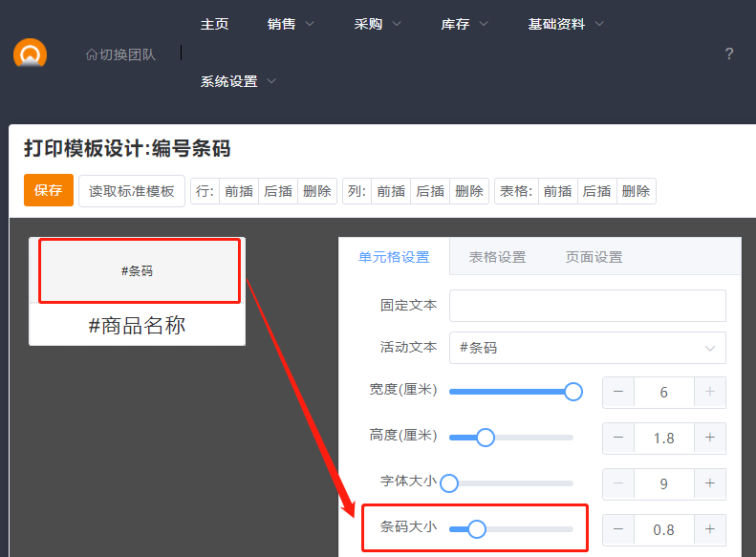The image size is (756, 557).
Task: Select the #商品名称 template cell
Action: point(137,326)
